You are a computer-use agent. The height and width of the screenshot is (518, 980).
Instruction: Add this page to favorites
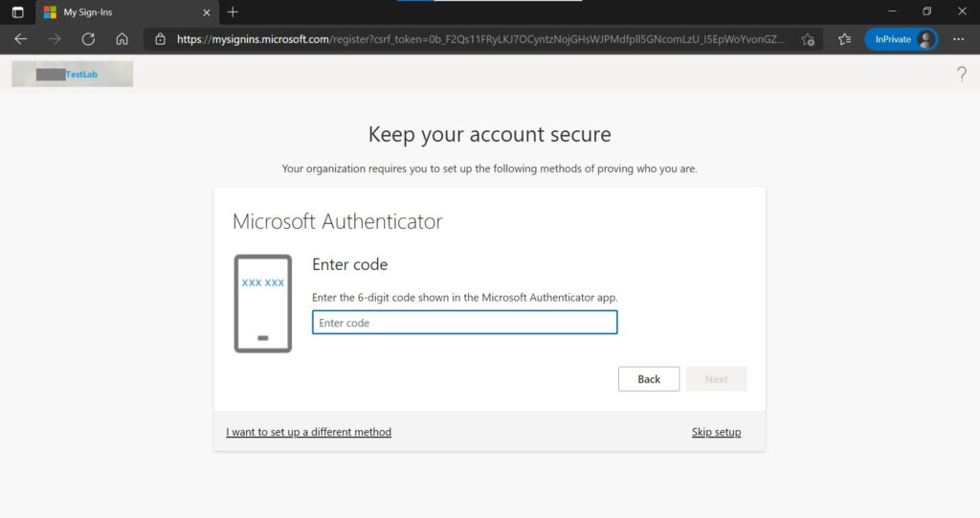(x=808, y=39)
